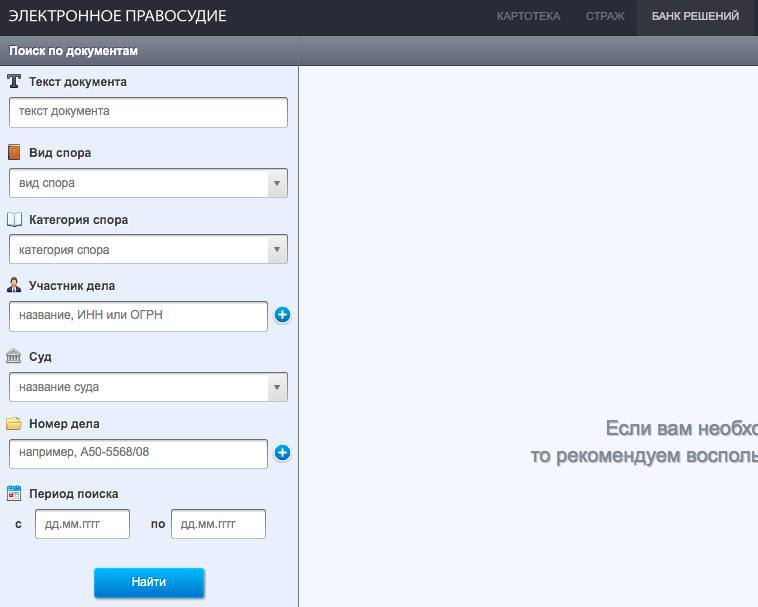Image resolution: width=758 pixels, height=607 pixels.
Task: Switch to the Страж tab
Action: tap(605, 16)
